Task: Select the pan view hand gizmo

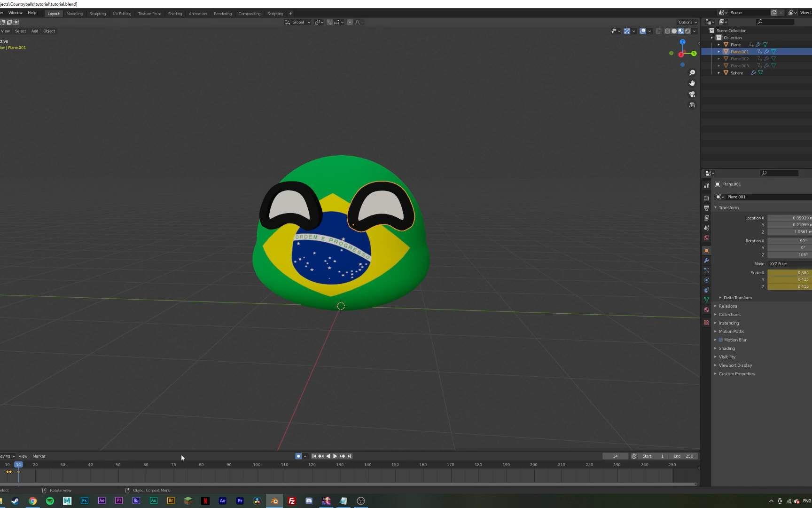Action: 692,83
